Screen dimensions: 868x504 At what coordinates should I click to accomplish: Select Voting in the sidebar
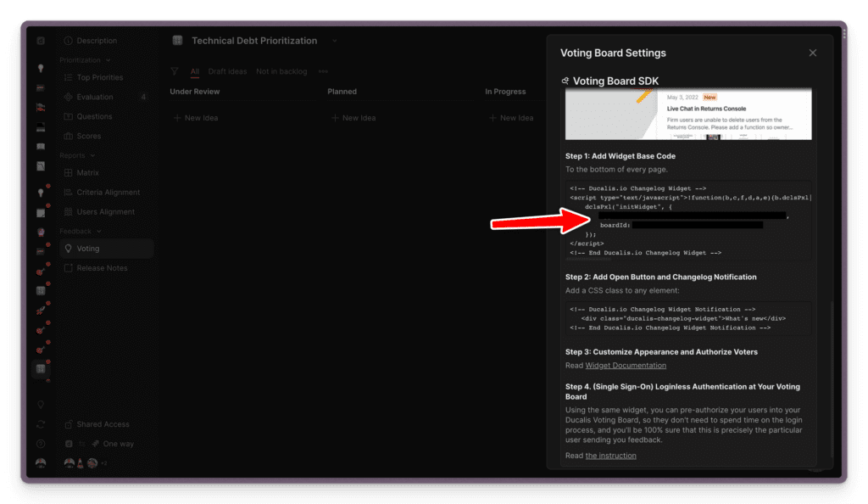[x=106, y=249]
